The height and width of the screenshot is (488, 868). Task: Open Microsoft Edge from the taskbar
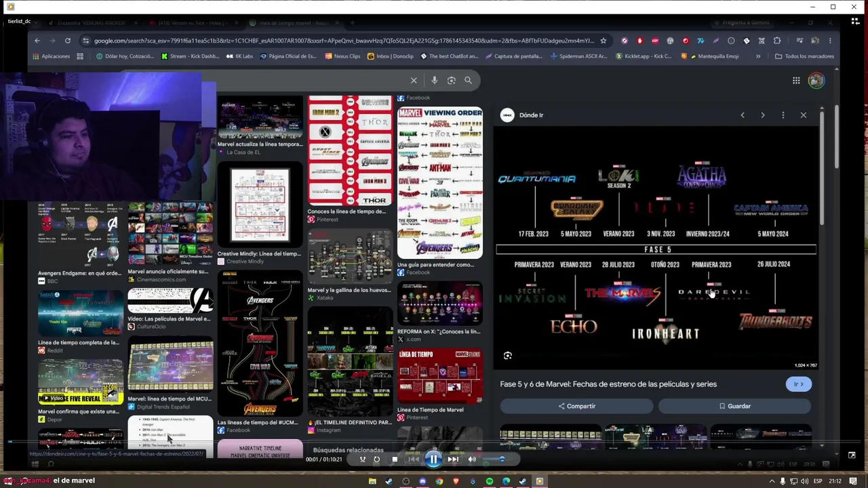[x=506, y=481]
